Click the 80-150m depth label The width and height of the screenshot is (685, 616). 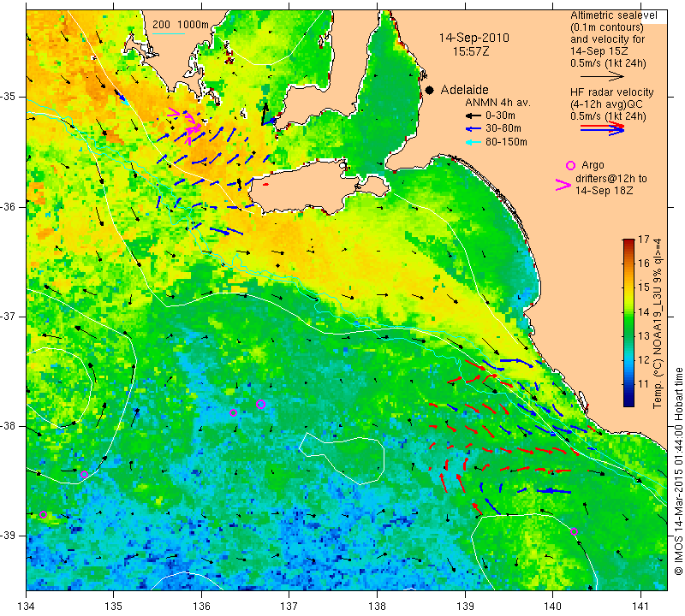pos(506,142)
